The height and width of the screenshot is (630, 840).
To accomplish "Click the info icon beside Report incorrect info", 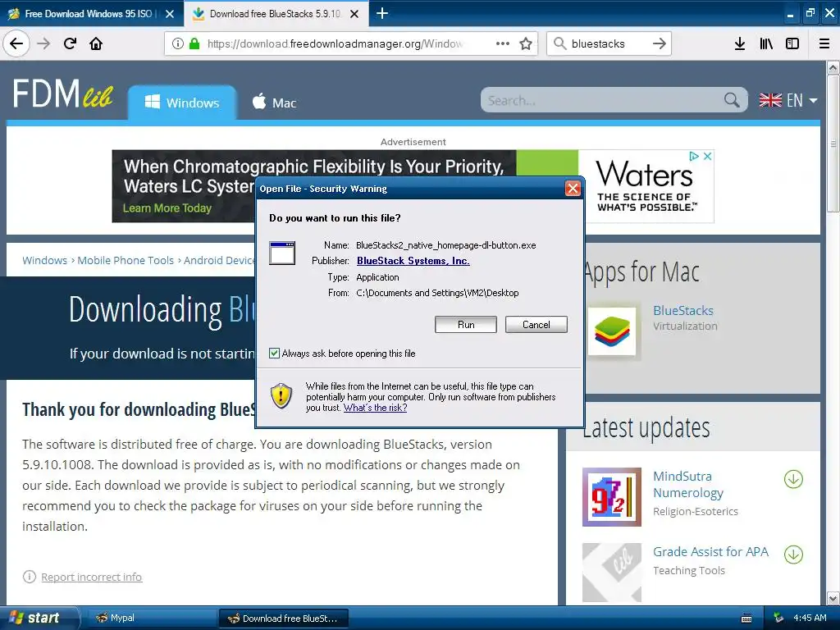I will 30,577.
